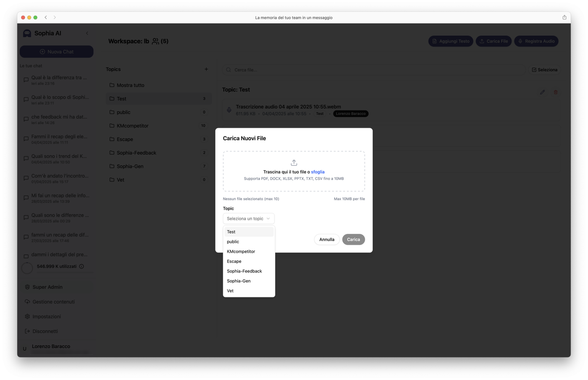This screenshot has height=380, width=588.
Task: Click the Annulla button
Action: coord(327,239)
